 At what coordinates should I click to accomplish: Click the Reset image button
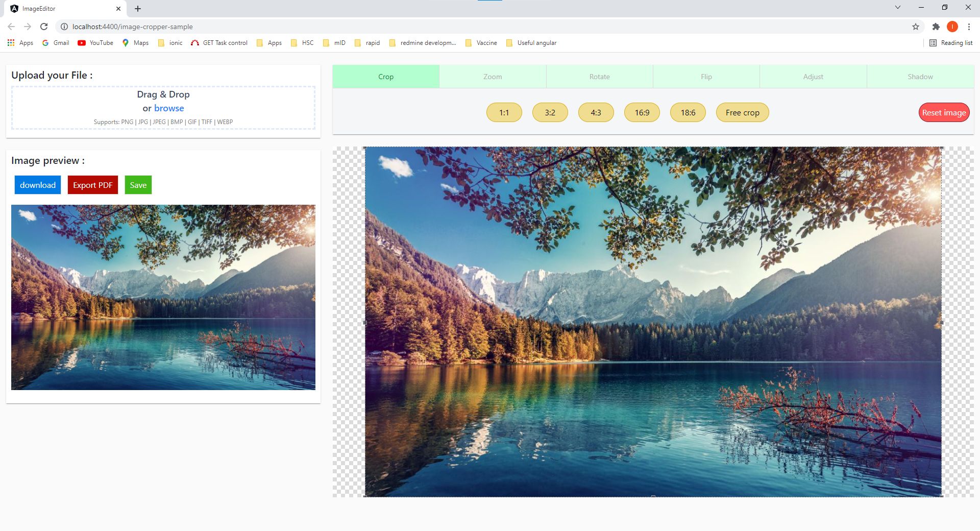coord(944,112)
